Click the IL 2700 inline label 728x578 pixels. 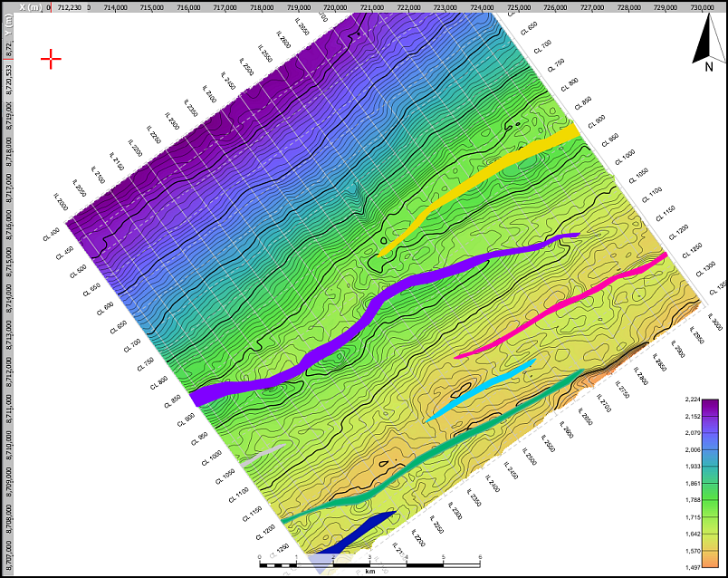coord(604,403)
